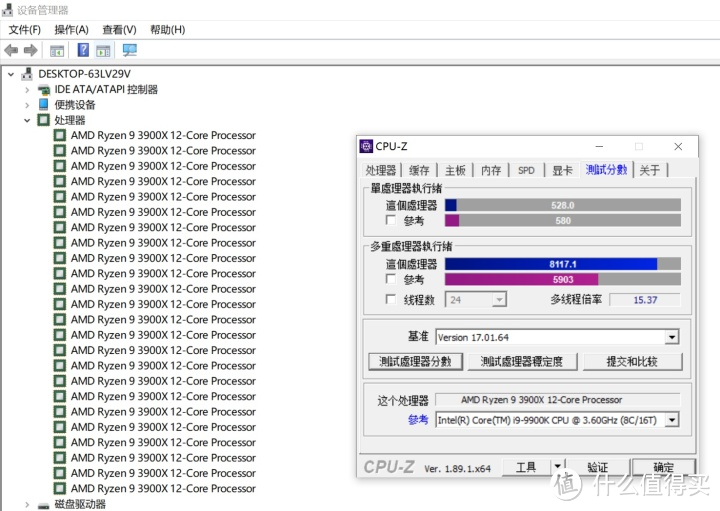
Task: Select the DESKTOP-63LV29V computer icon
Action: tap(28, 73)
